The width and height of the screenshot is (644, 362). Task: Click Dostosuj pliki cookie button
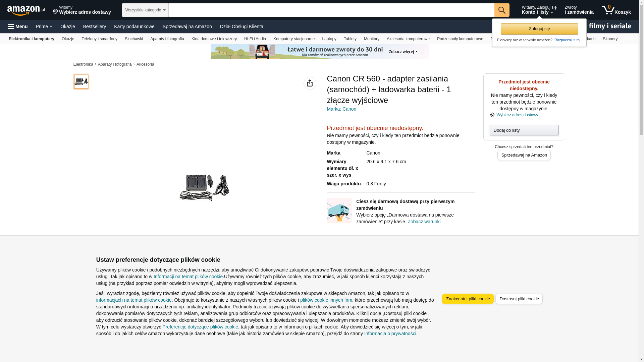[x=519, y=299]
